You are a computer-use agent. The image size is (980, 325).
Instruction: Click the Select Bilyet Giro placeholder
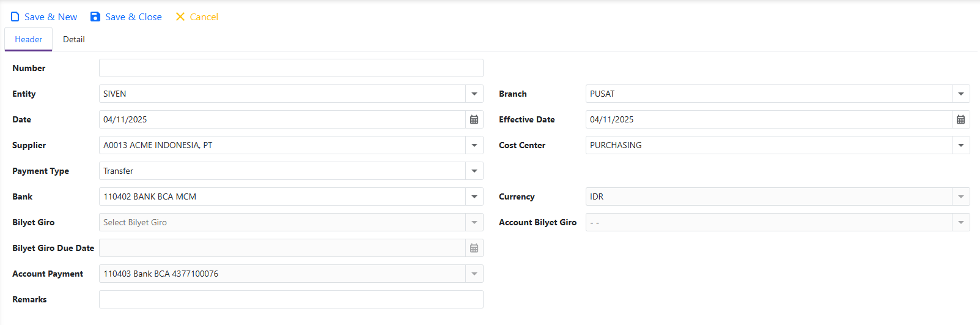[135, 222]
